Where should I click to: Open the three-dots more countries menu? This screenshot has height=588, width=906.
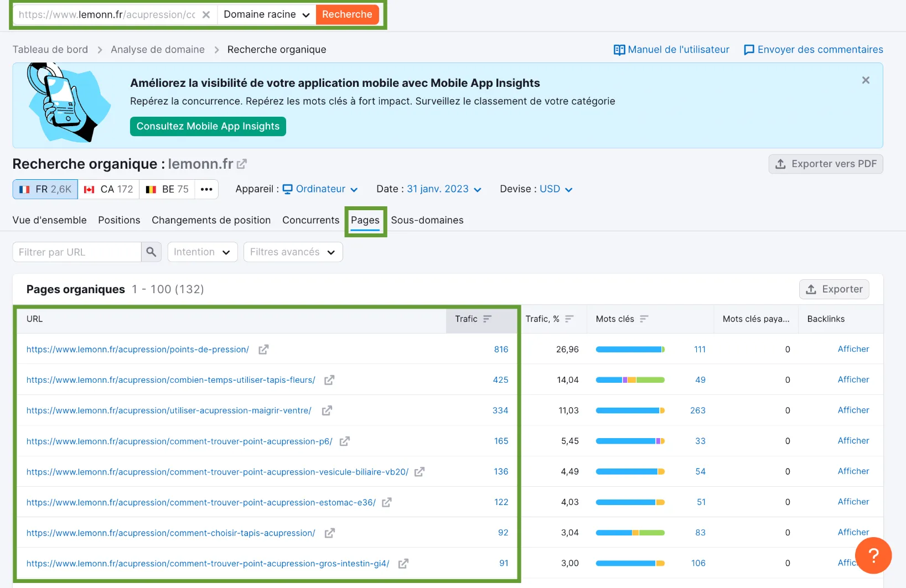206,189
